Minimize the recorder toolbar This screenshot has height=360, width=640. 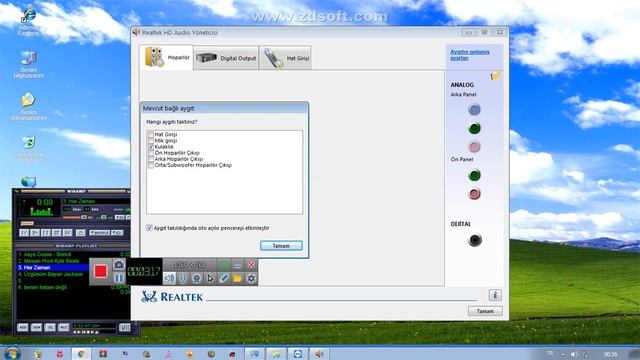237,265
